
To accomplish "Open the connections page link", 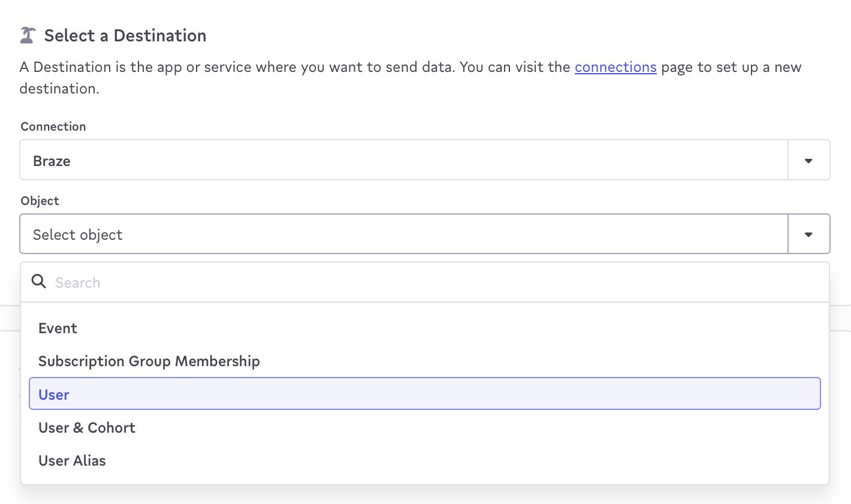I will [x=615, y=67].
